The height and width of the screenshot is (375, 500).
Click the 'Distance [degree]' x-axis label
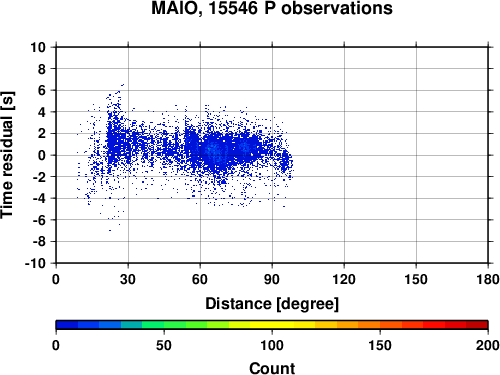pos(272,304)
